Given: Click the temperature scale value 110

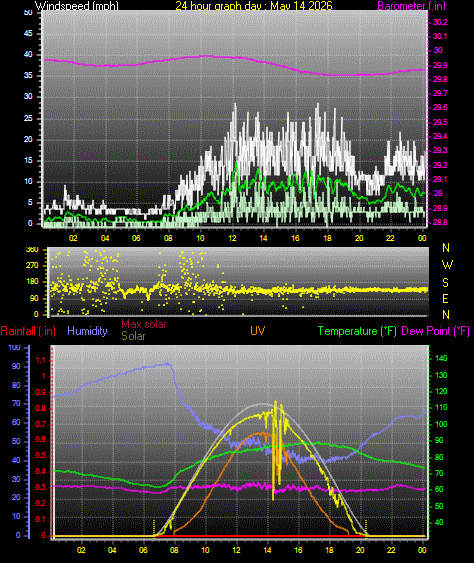Looking at the screenshot, I should click(x=441, y=408).
